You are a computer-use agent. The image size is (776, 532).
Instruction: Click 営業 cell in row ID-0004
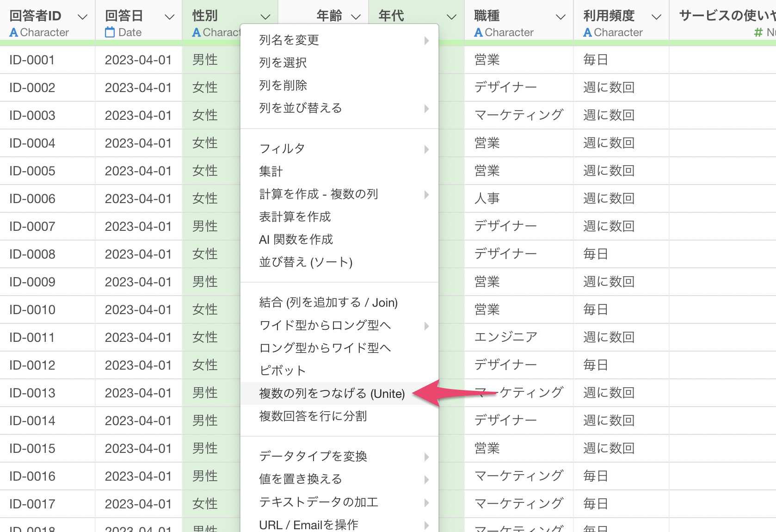click(519, 143)
